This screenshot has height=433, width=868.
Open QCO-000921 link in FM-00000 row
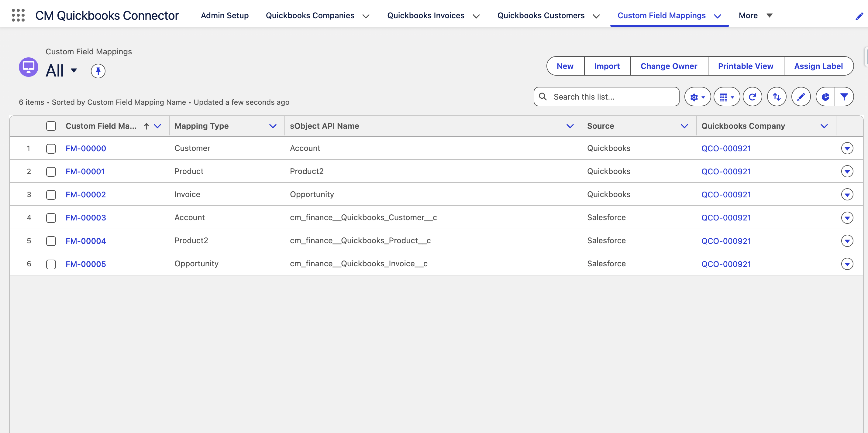pos(726,148)
